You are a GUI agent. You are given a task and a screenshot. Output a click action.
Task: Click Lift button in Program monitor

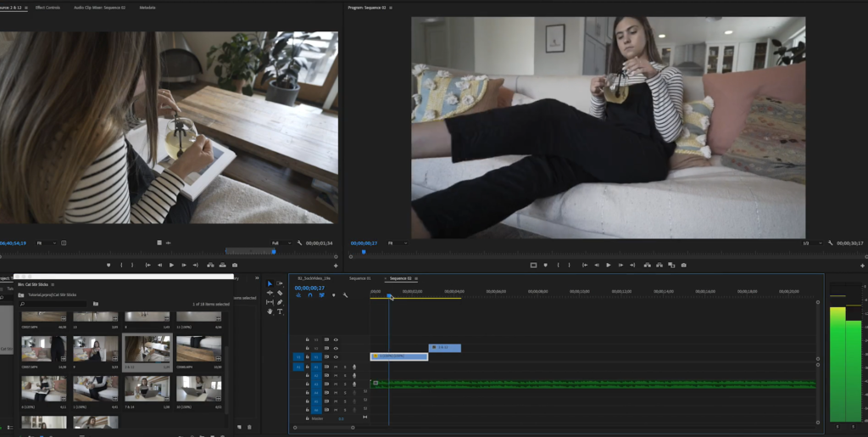647,266
